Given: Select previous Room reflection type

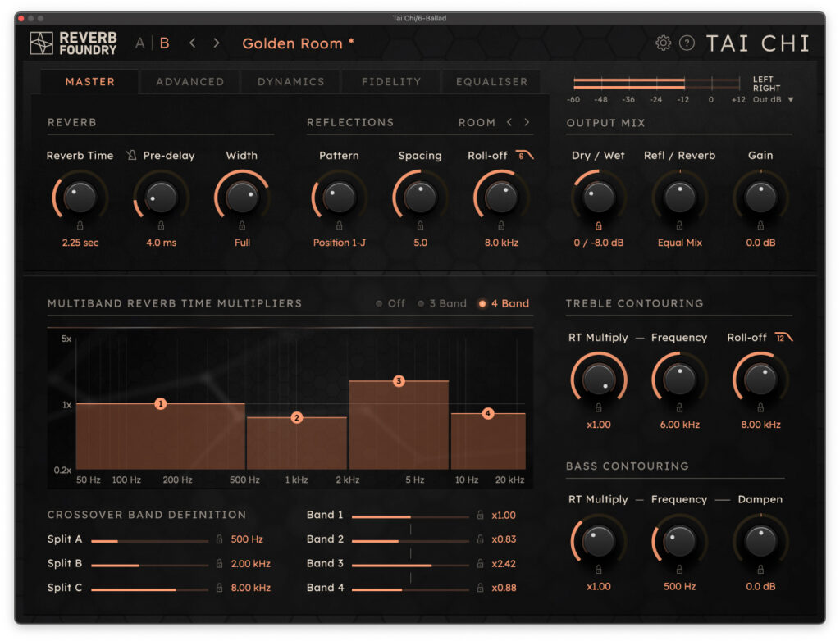Looking at the screenshot, I should coord(509,122).
